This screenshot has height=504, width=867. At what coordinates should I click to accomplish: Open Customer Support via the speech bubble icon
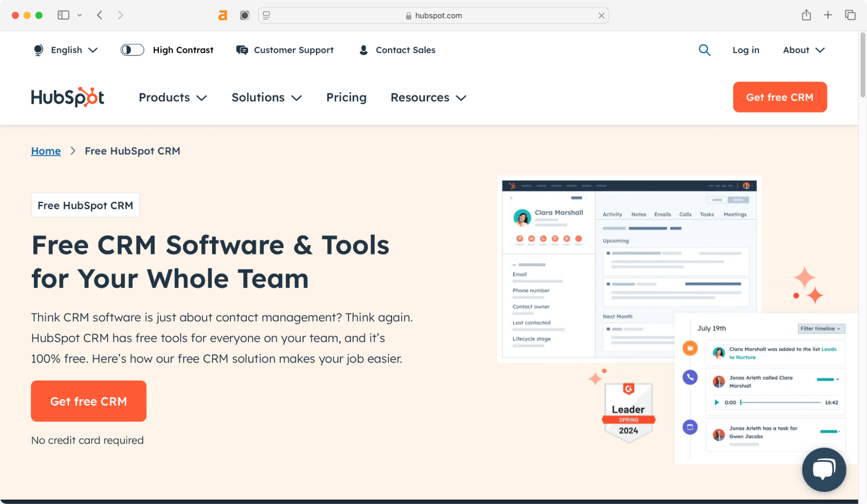click(x=242, y=50)
